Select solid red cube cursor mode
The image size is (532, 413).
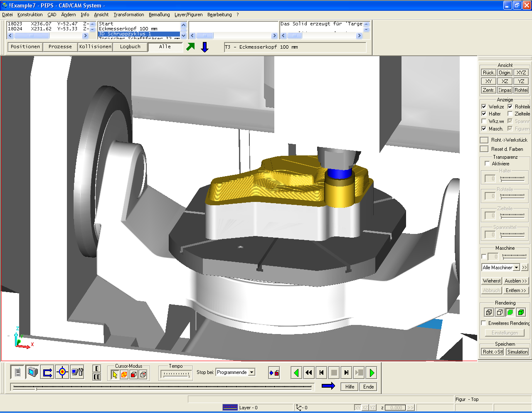(x=133, y=375)
